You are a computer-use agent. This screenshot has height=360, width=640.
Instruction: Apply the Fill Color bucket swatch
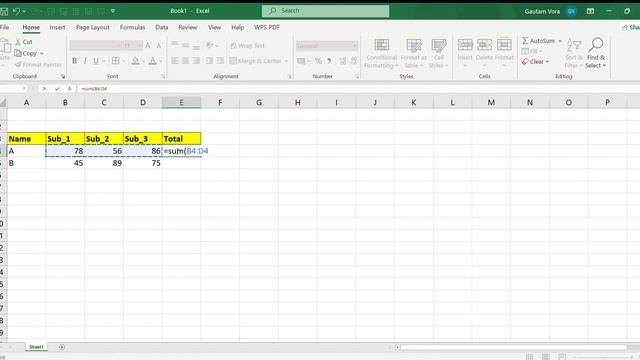135,61
